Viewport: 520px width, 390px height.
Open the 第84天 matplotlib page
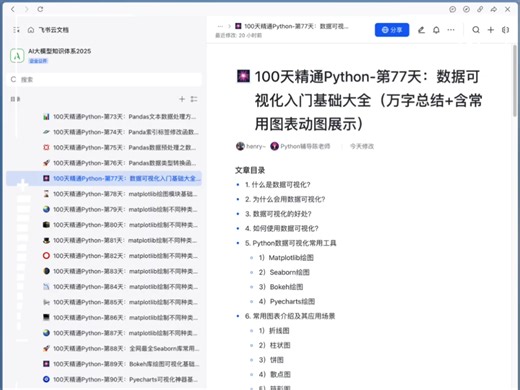pyautogui.click(x=104, y=287)
